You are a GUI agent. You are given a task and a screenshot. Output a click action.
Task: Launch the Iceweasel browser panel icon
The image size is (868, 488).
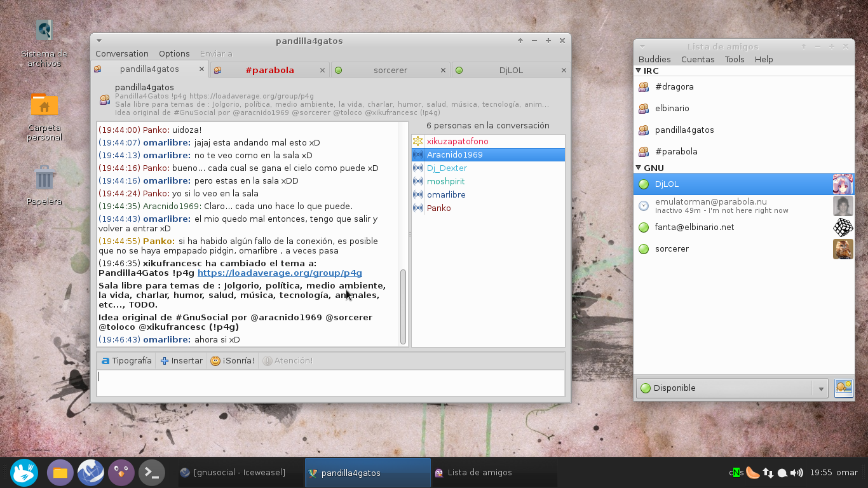coord(91,473)
